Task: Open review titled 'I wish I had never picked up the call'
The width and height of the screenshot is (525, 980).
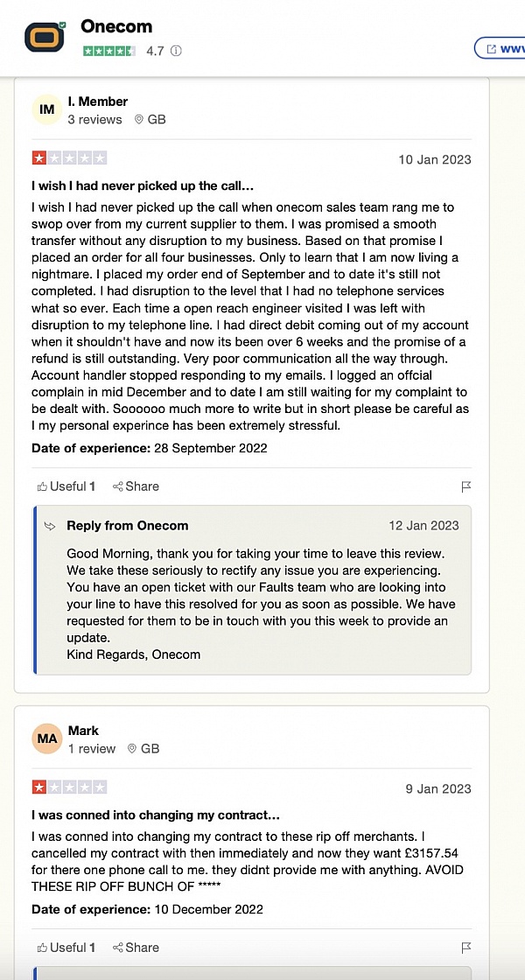Action: click(x=143, y=185)
